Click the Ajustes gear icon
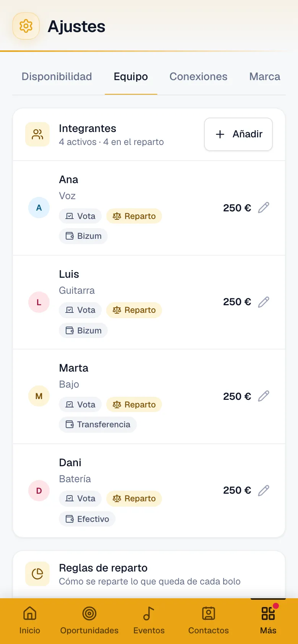Viewport: 298px width, 644px height. pyautogui.click(x=26, y=26)
